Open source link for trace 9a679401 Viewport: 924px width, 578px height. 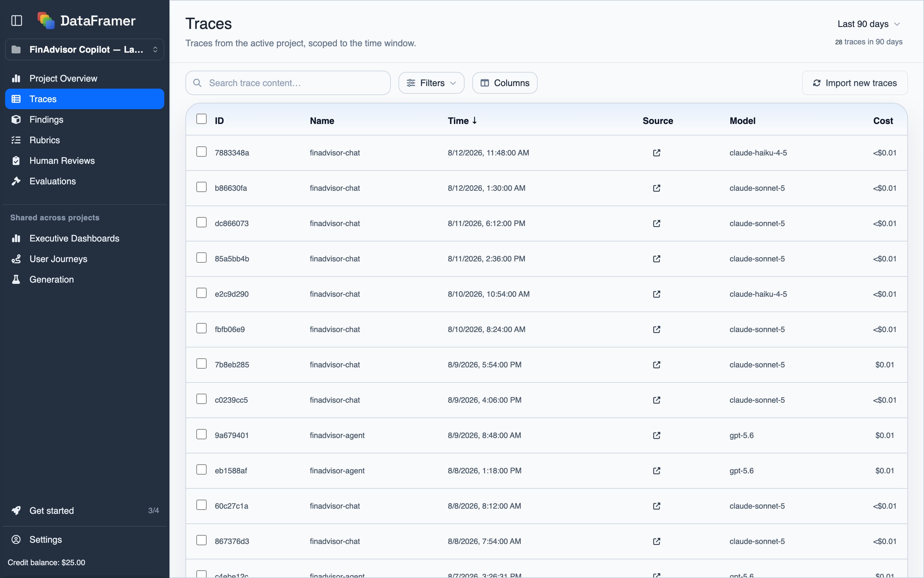[656, 435]
